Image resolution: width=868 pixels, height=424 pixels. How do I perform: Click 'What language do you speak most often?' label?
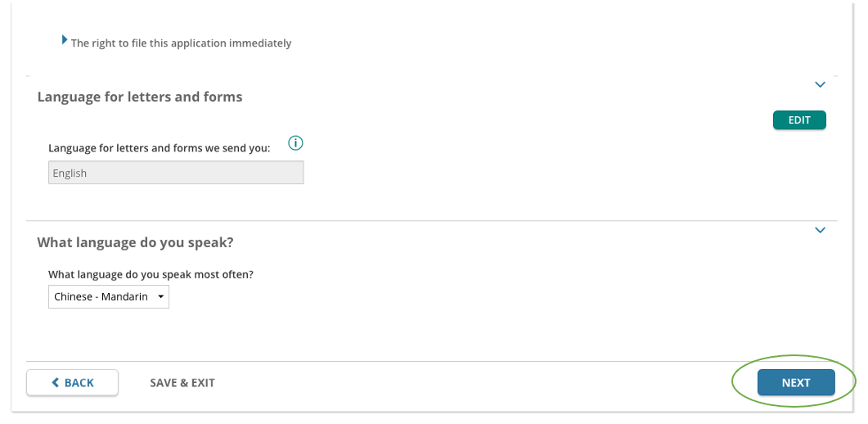151,274
